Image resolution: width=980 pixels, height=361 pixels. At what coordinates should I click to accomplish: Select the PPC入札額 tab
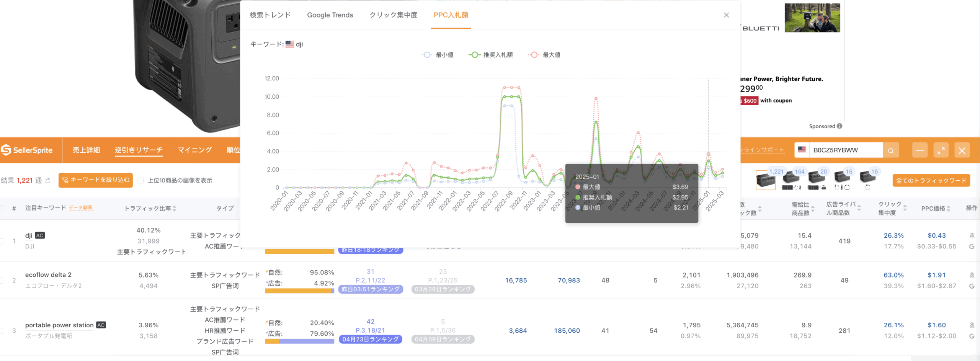(x=451, y=15)
